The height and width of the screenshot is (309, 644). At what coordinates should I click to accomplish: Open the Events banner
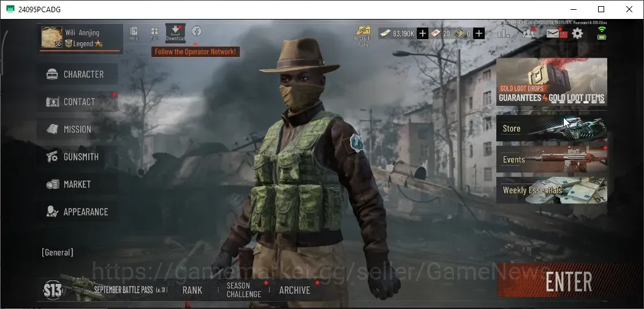551,159
